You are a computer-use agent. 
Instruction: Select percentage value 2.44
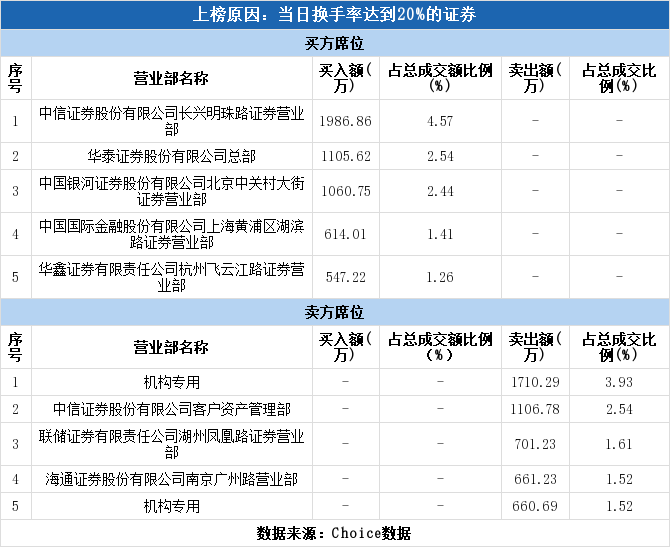(440, 191)
